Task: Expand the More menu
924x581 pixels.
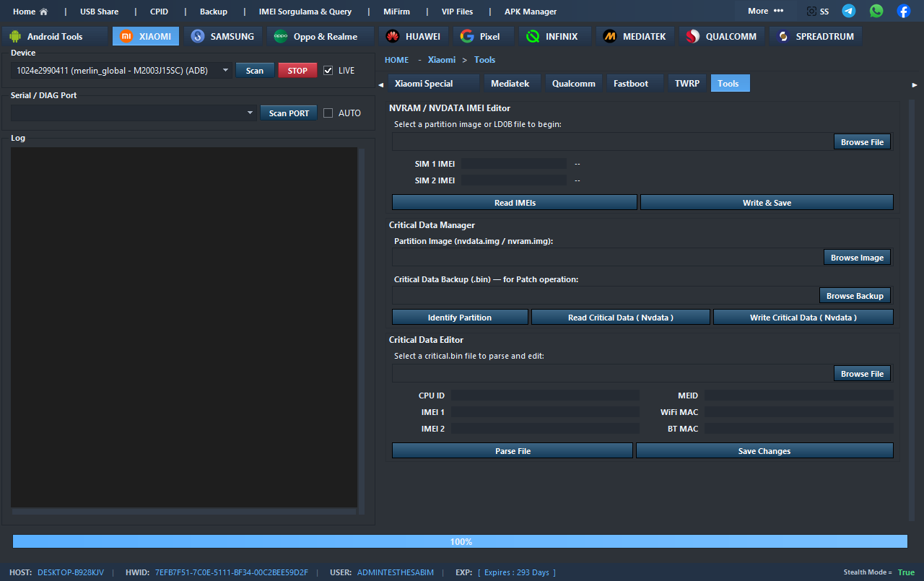Action: click(765, 11)
